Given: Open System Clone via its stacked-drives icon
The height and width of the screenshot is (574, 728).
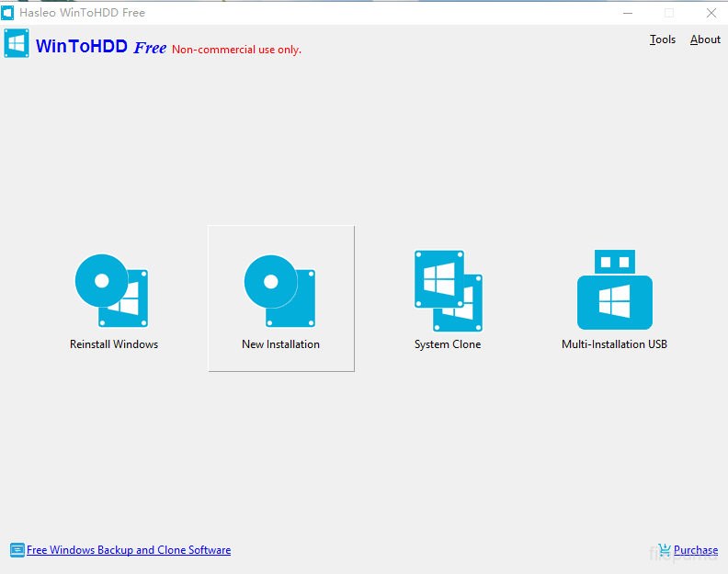Looking at the screenshot, I should coord(448,290).
